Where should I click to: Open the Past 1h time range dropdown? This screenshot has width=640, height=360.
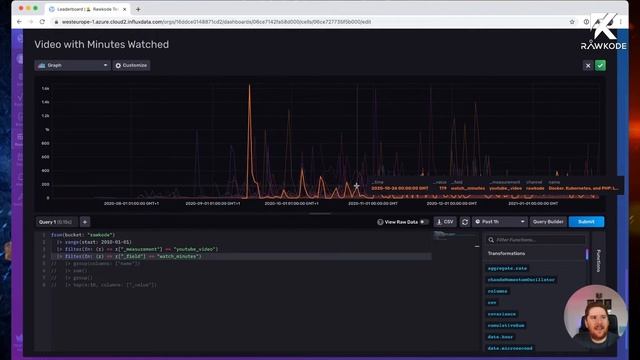pos(500,222)
